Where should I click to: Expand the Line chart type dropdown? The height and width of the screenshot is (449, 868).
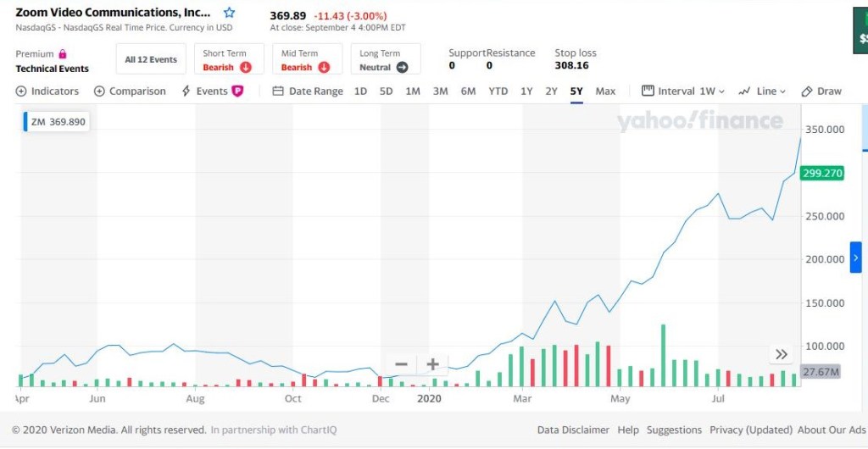click(x=762, y=91)
